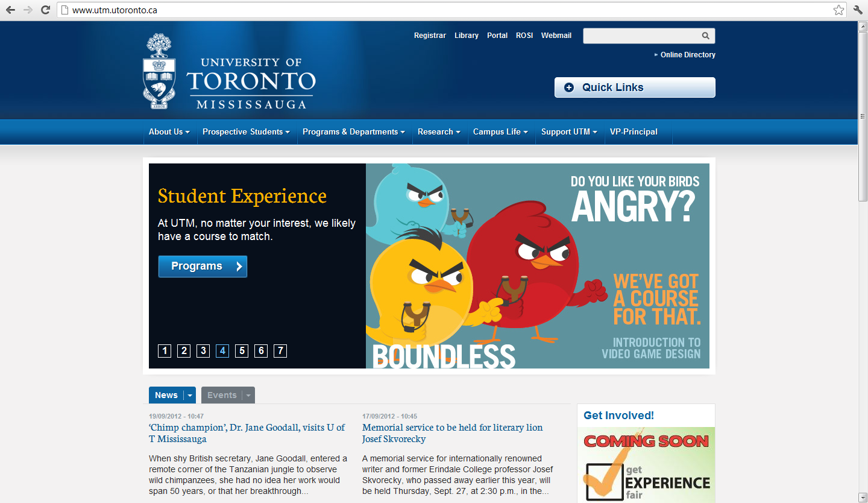868x503 pixels.
Task: Open the Portal link
Action: (x=497, y=36)
